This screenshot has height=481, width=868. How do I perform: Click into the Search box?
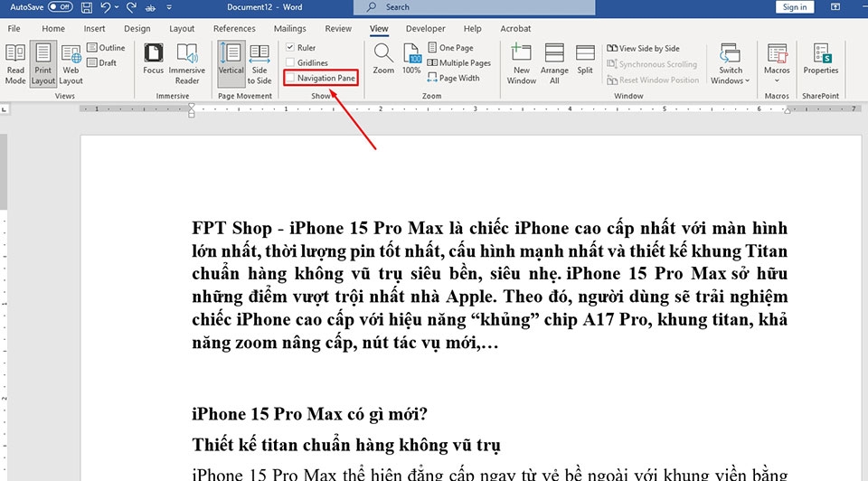tap(475, 7)
